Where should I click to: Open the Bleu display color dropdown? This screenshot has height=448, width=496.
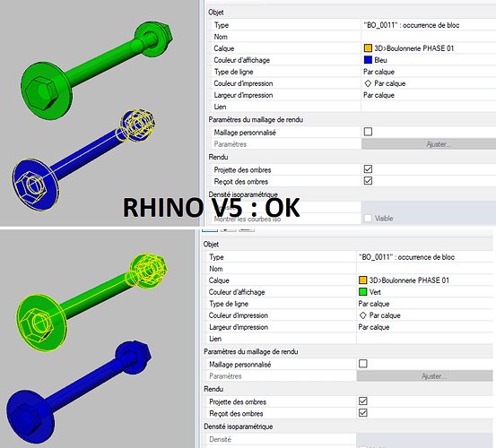[x=429, y=60]
